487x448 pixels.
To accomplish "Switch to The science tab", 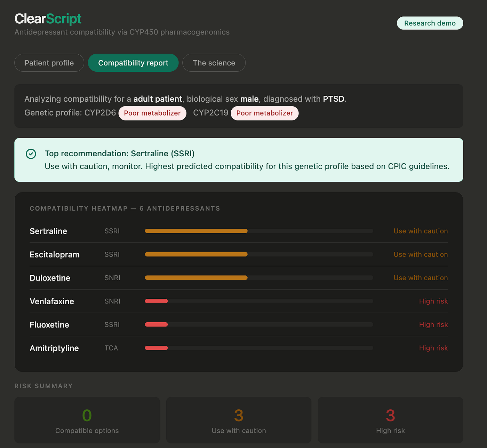I will pos(214,63).
